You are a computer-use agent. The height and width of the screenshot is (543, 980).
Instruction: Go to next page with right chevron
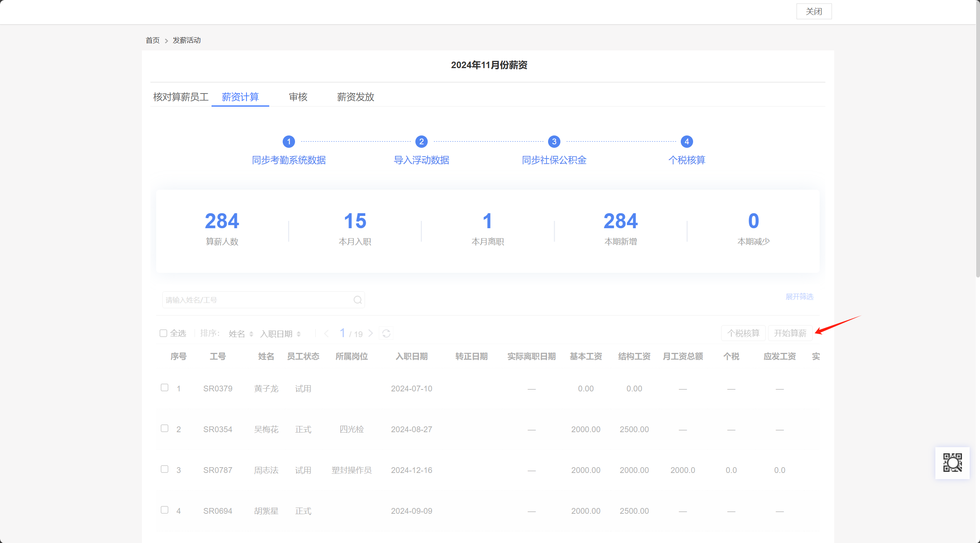pyautogui.click(x=371, y=333)
